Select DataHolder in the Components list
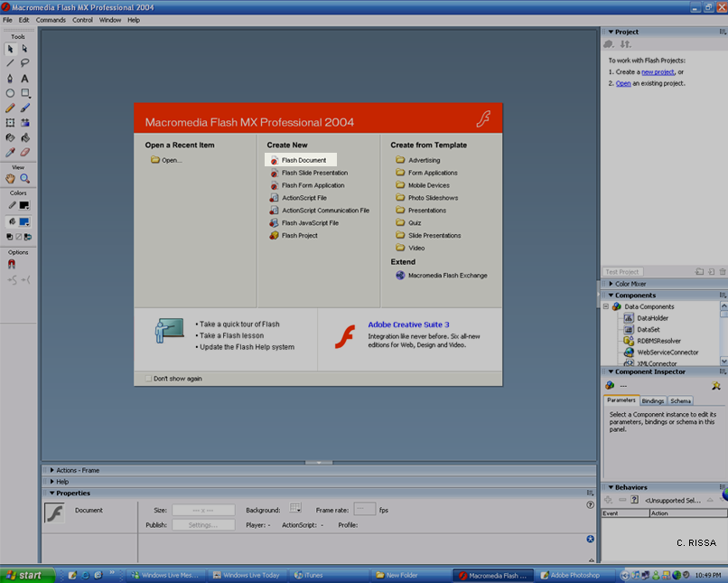 point(653,318)
